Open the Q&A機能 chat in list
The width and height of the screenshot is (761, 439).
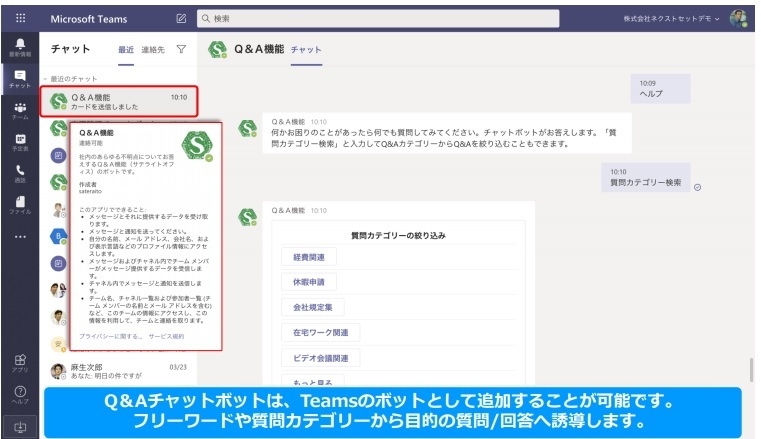coord(119,101)
